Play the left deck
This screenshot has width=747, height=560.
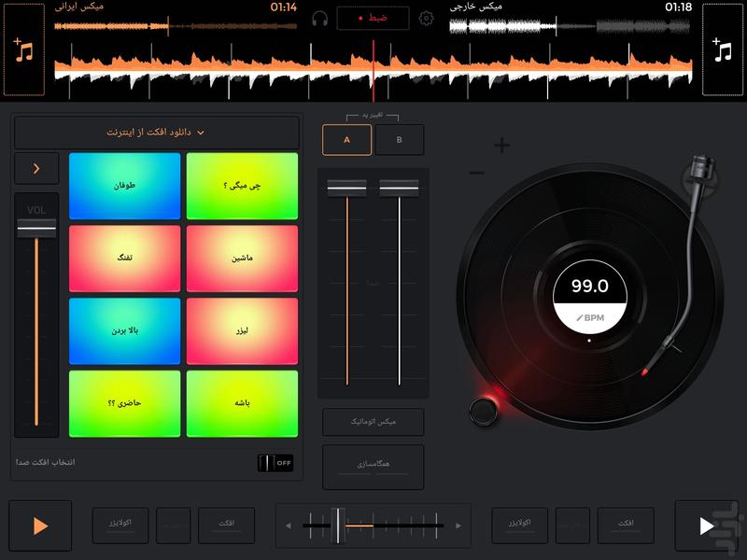[40, 525]
